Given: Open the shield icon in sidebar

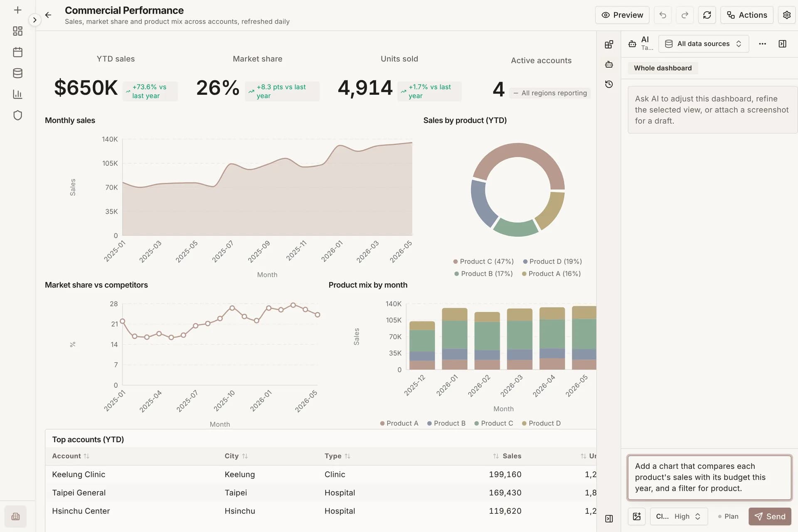Looking at the screenshot, I should [17, 115].
